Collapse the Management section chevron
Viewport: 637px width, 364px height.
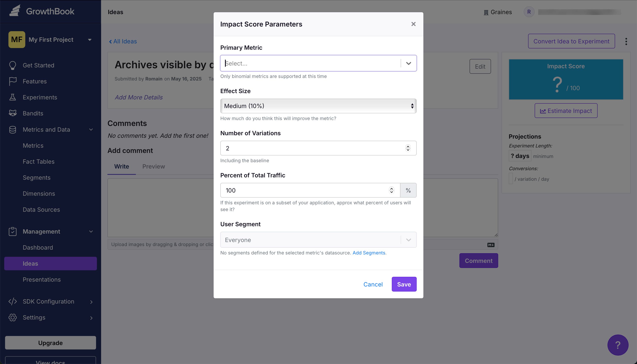91,232
